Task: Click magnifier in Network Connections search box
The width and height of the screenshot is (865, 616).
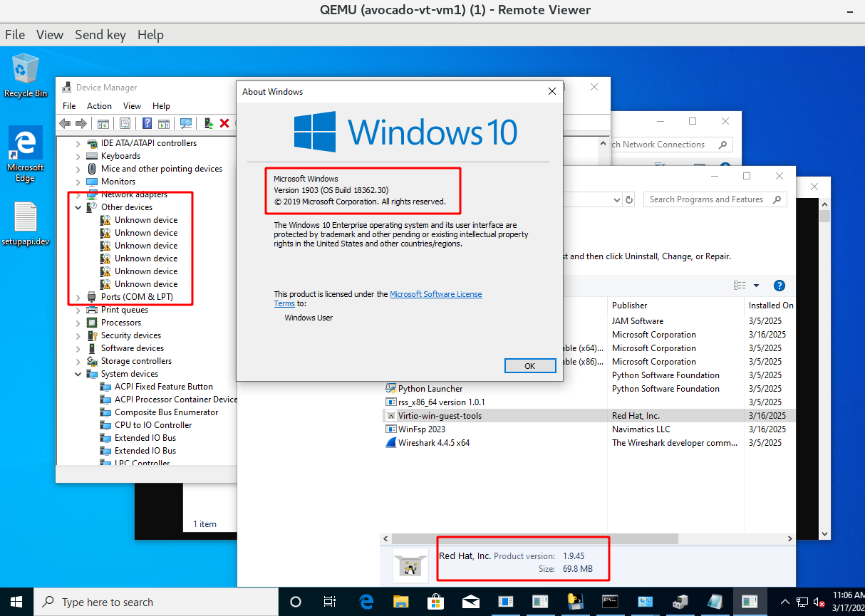Action: coord(723,145)
